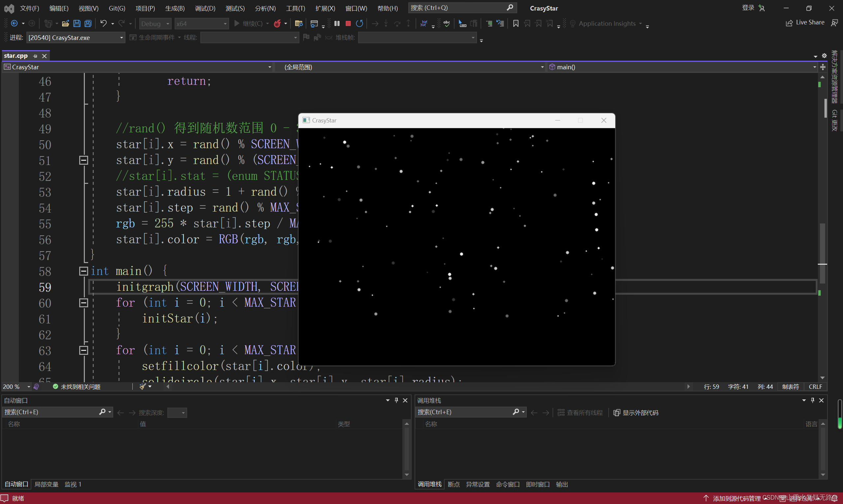Screen dimensions: 843x504
Task: Click the Stop debugging button
Action: [x=347, y=23]
